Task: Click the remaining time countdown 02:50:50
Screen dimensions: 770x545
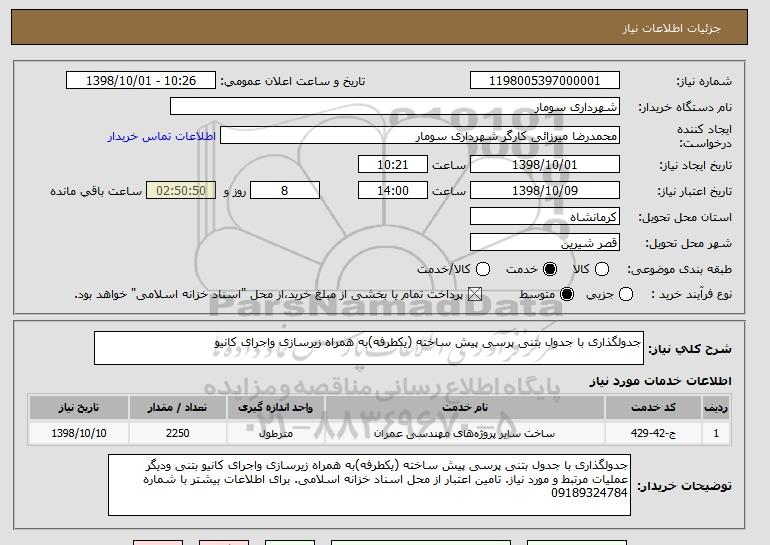Action: point(181,191)
